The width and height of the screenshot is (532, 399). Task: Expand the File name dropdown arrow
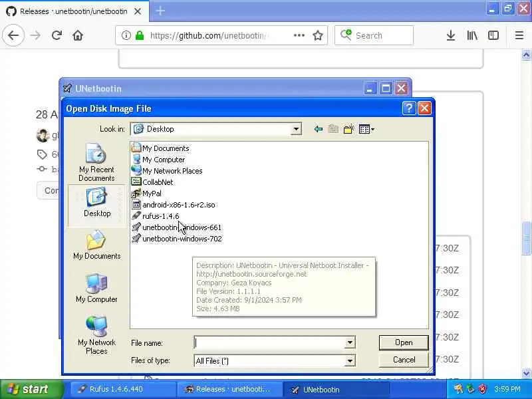point(350,342)
